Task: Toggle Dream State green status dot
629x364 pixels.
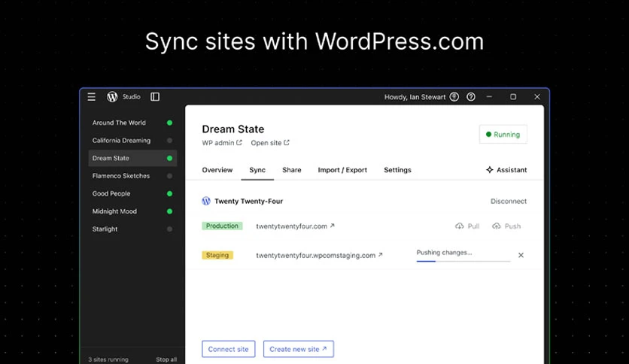Action: coord(170,158)
